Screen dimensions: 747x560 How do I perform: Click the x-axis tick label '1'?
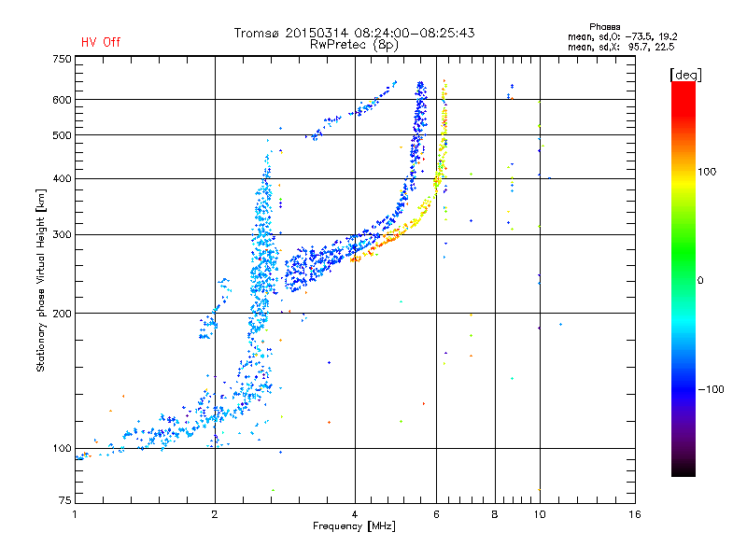click(75, 514)
